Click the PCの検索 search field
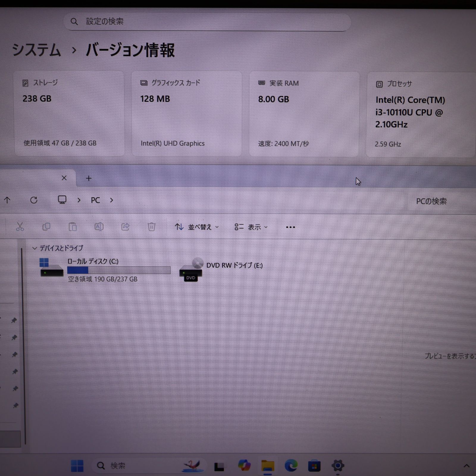Image resolution: width=476 pixels, height=476 pixels. point(442,201)
